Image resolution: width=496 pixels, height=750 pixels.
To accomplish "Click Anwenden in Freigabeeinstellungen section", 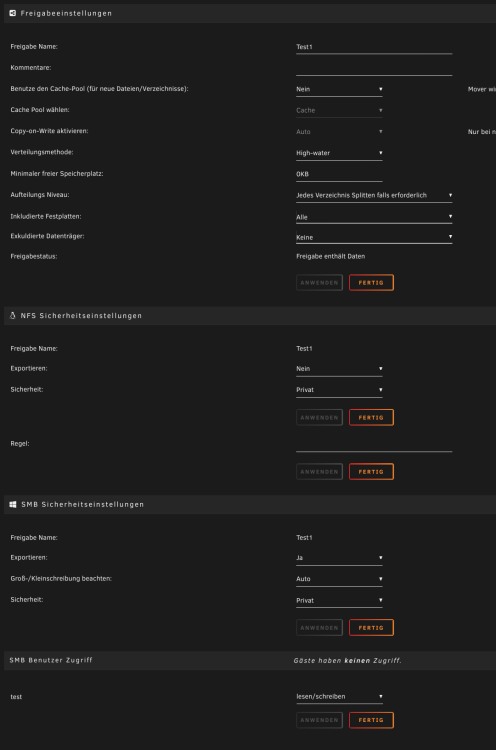I will (319, 283).
